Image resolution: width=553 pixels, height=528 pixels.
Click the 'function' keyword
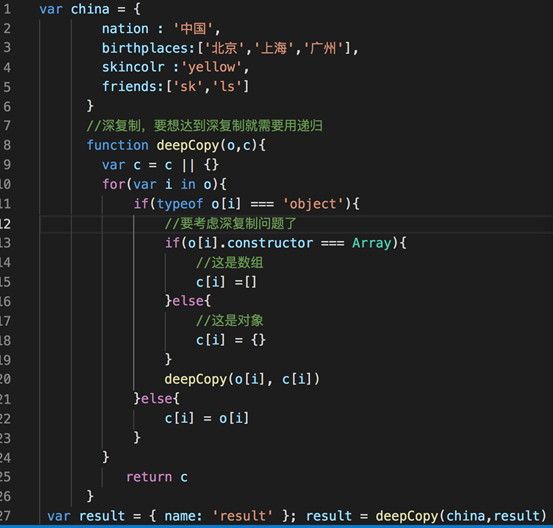click(117, 145)
